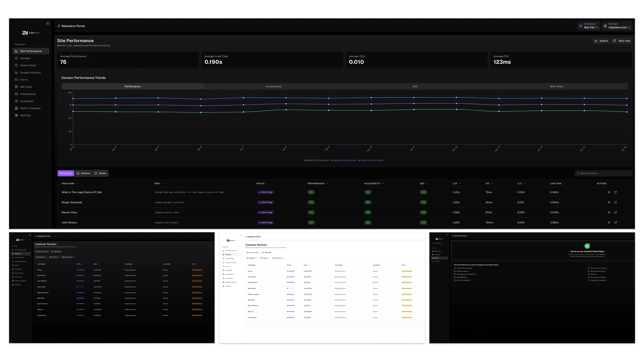644x362 pixels.
Task: Click the sparkle icon beside Bakpakco Portal
Action: pos(59,26)
